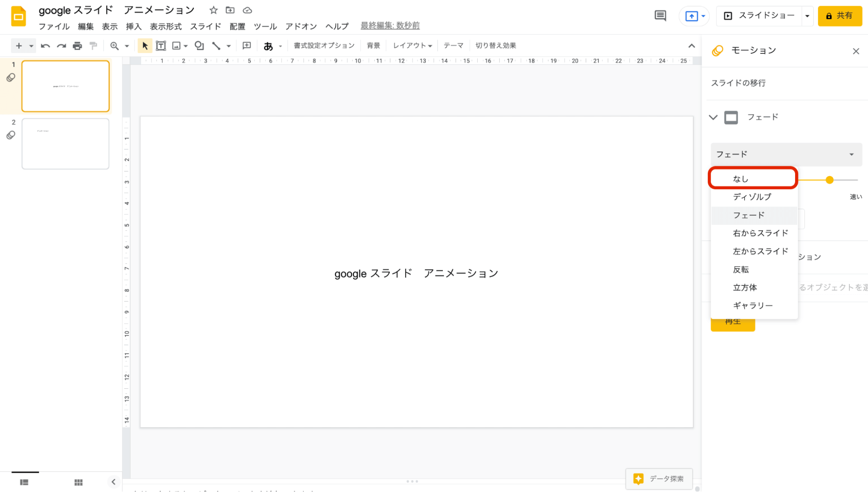Viewport: 868px width, 492px height.
Task: Open the Google Slides home logo
Action: click(18, 16)
